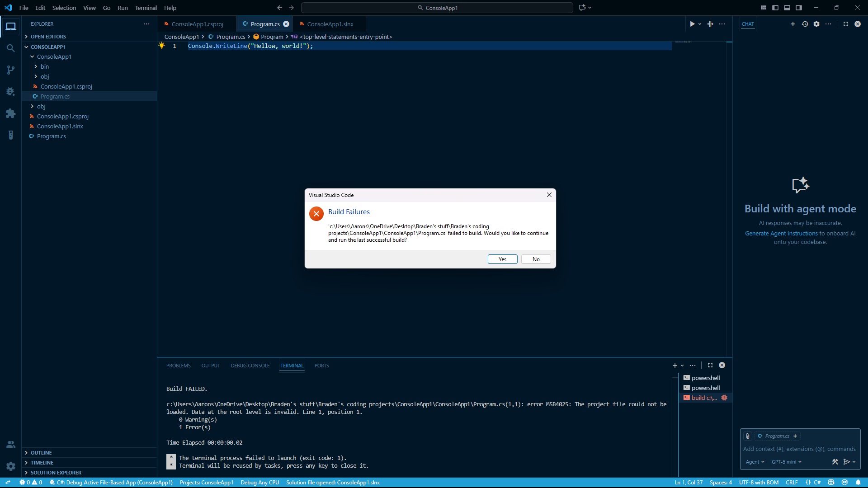Switch to the ConsoleApp1.slnx tab

click(330, 24)
